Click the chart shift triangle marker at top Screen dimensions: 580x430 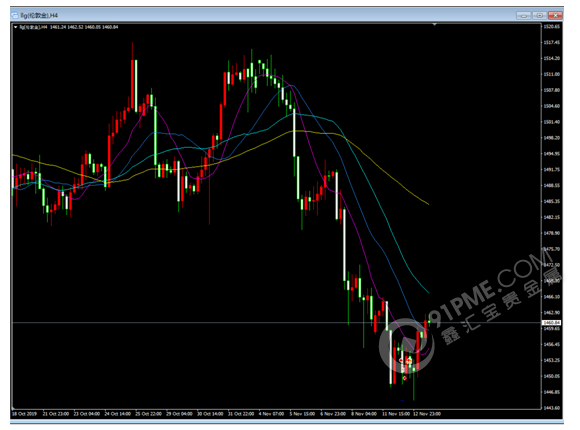pos(435,24)
